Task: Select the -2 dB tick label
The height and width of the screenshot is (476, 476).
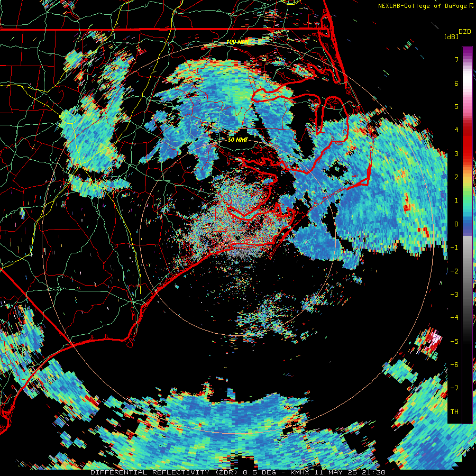Action: pos(454,271)
